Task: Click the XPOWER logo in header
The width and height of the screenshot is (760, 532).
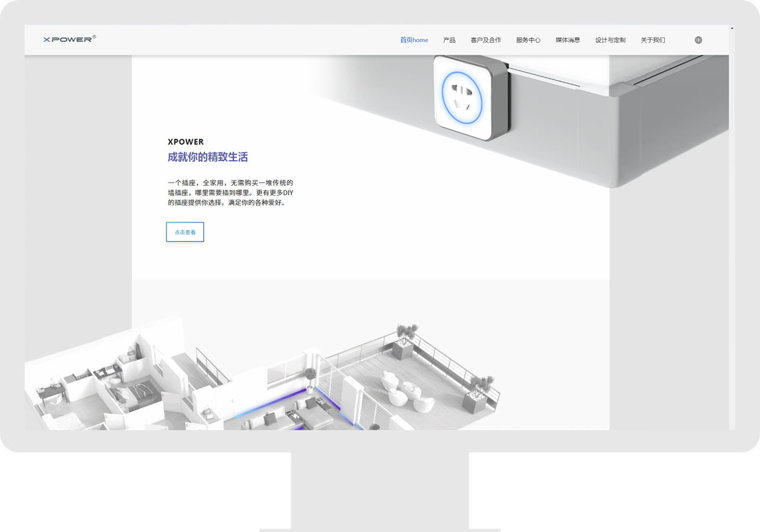Action: point(69,39)
